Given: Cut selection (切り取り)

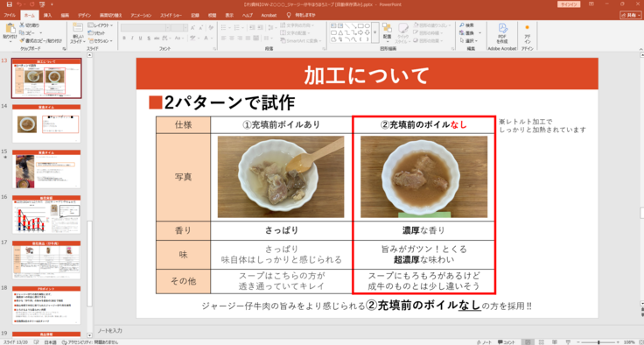Looking at the screenshot, I should (x=29, y=25).
